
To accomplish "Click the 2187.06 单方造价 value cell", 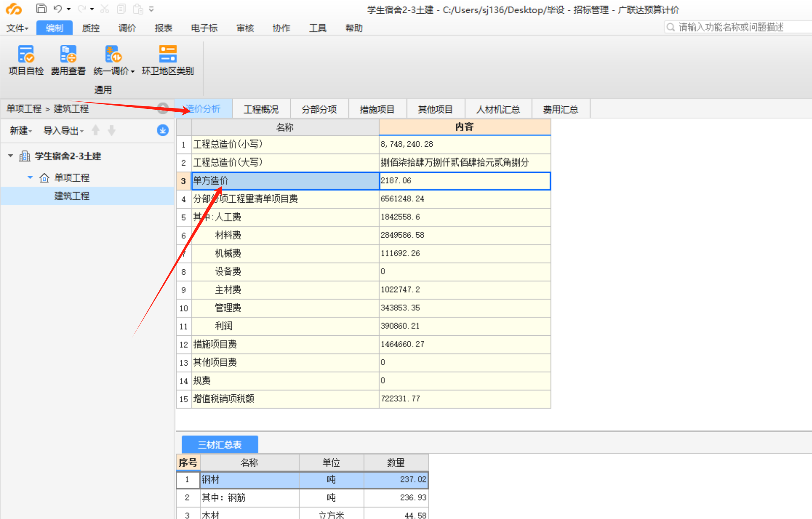I will coord(465,181).
